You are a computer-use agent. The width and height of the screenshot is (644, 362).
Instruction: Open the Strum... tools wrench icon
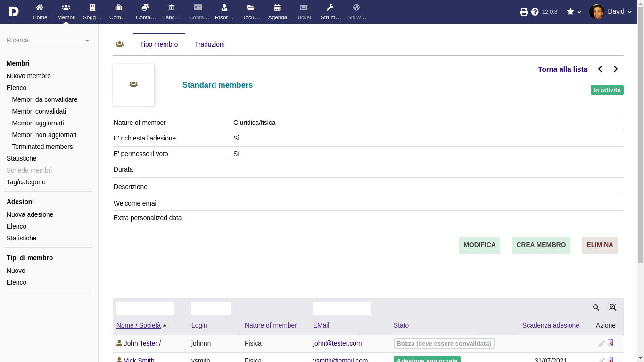pos(330,8)
